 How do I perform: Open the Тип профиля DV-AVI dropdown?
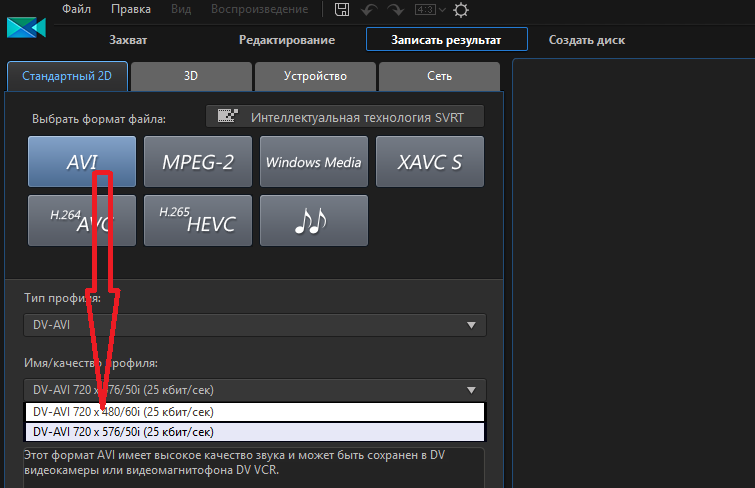click(x=255, y=326)
